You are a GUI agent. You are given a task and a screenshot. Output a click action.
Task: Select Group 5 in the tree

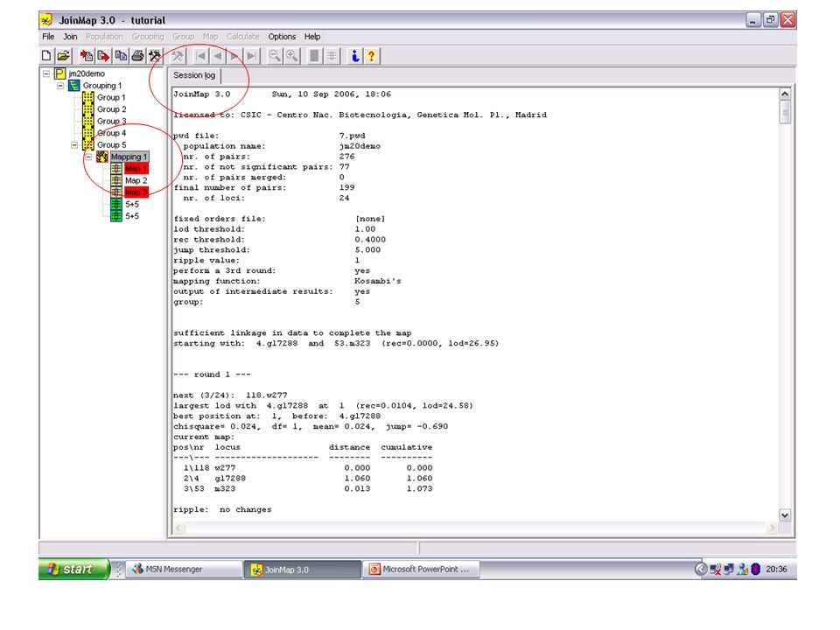(111, 144)
